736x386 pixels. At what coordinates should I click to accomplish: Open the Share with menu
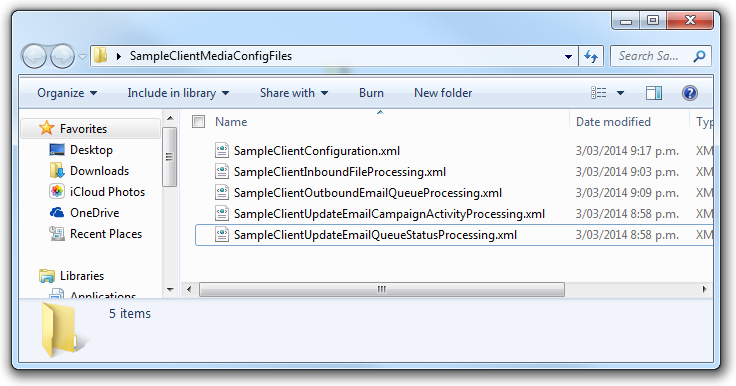point(294,93)
